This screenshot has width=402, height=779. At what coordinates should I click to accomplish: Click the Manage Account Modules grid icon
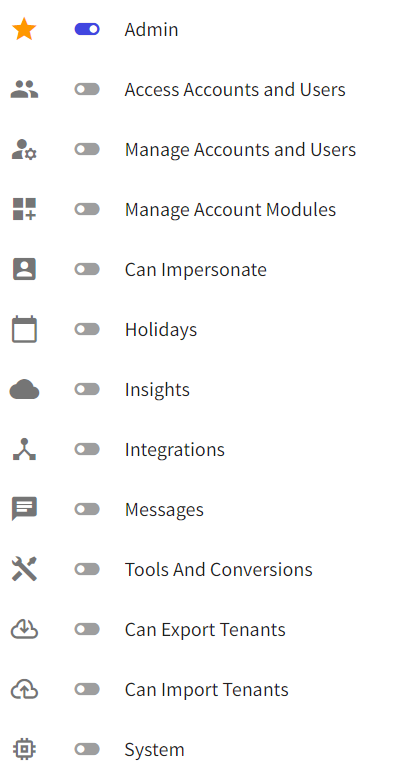pos(24,209)
